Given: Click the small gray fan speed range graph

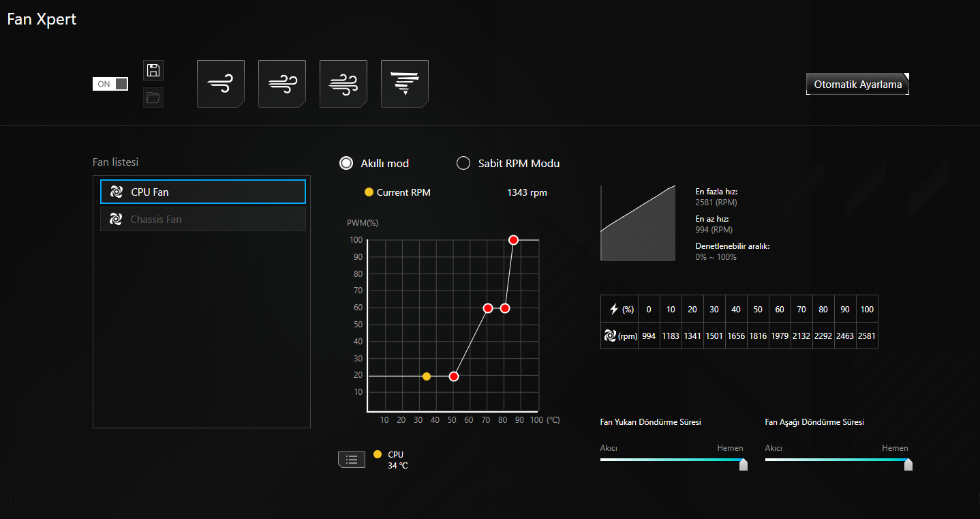Looking at the screenshot, I should pos(638,222).
